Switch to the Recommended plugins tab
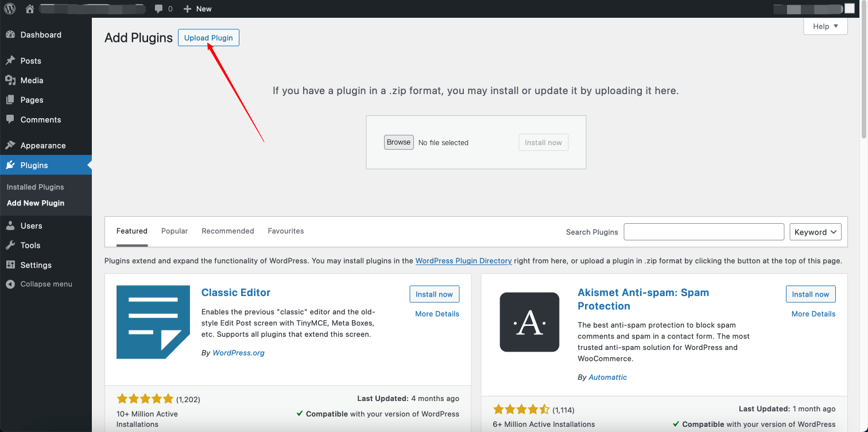Viewport: 868px width, 432px height. tap(227, 231)
